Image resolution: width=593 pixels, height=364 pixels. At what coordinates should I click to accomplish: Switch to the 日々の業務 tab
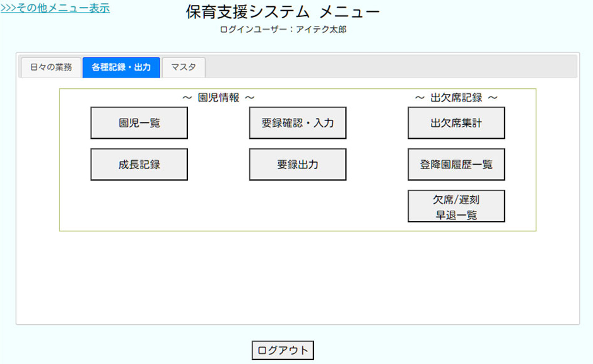click(x=51, y=67)
